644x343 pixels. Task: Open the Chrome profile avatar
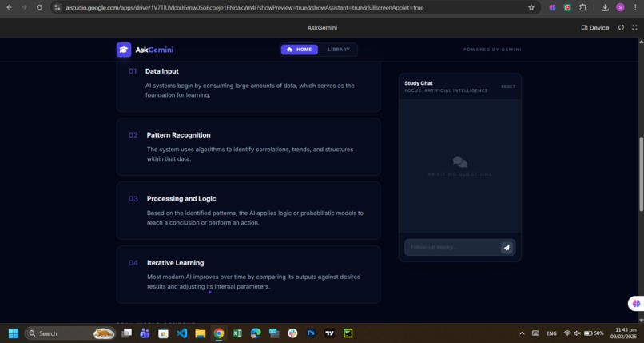[620, 7]
